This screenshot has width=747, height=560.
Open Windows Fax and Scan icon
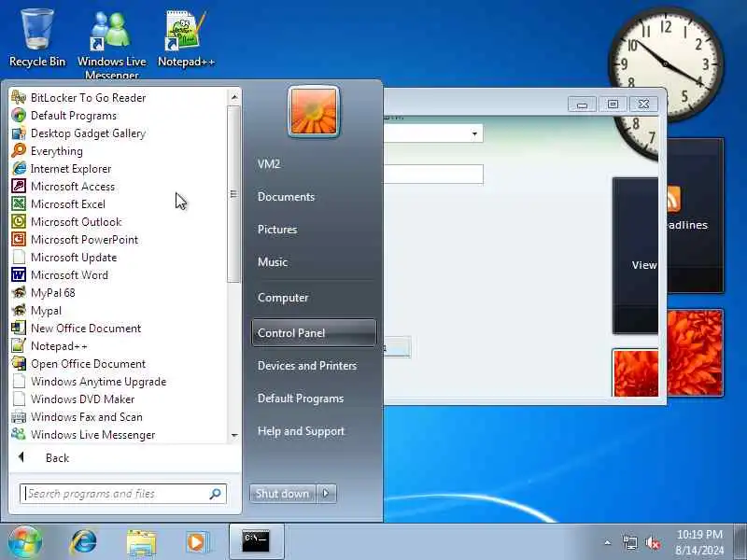pyautogui.click(x=19, y=416)
